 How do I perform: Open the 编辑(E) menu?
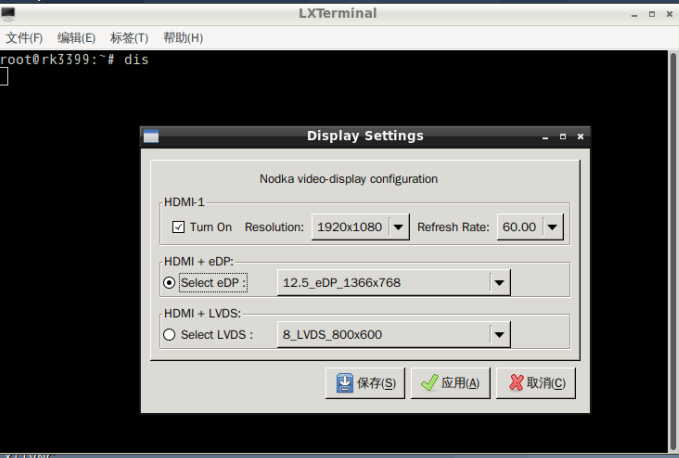[76, 38]
